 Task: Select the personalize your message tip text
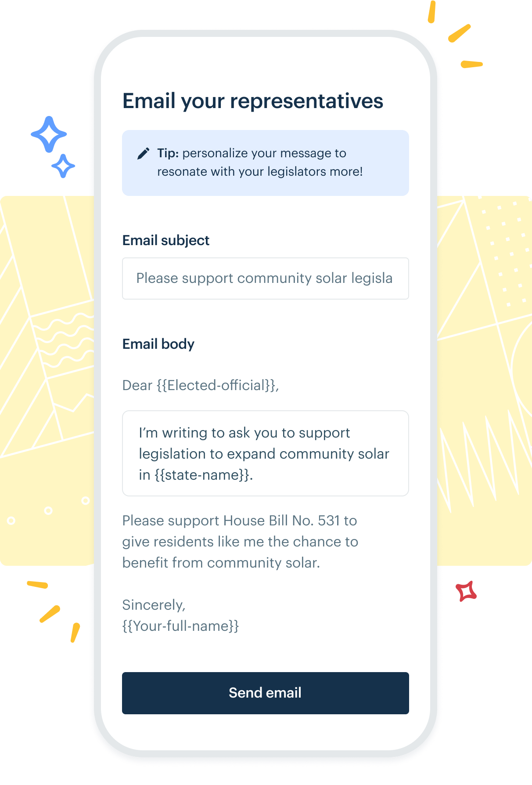pyautogui.click(x=260, y=162)
